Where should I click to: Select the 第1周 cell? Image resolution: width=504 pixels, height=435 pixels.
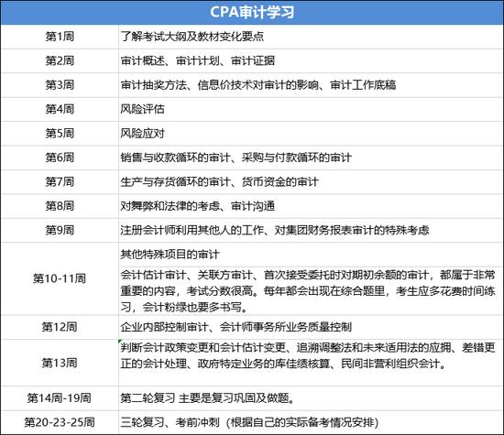click(x=60, y=37)
